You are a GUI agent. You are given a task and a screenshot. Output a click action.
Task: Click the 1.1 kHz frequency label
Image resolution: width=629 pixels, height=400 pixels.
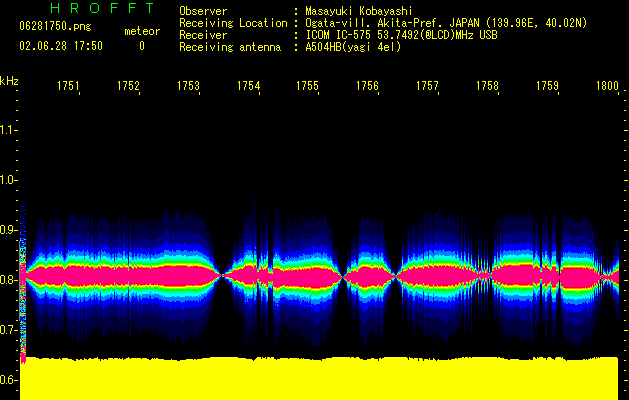[x=8, y=130]
